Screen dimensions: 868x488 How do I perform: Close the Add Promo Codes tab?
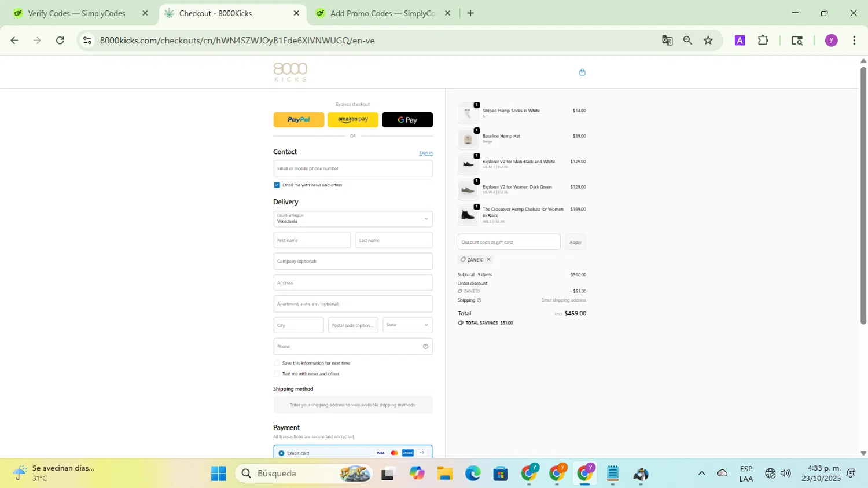click(x=447, y=13)
